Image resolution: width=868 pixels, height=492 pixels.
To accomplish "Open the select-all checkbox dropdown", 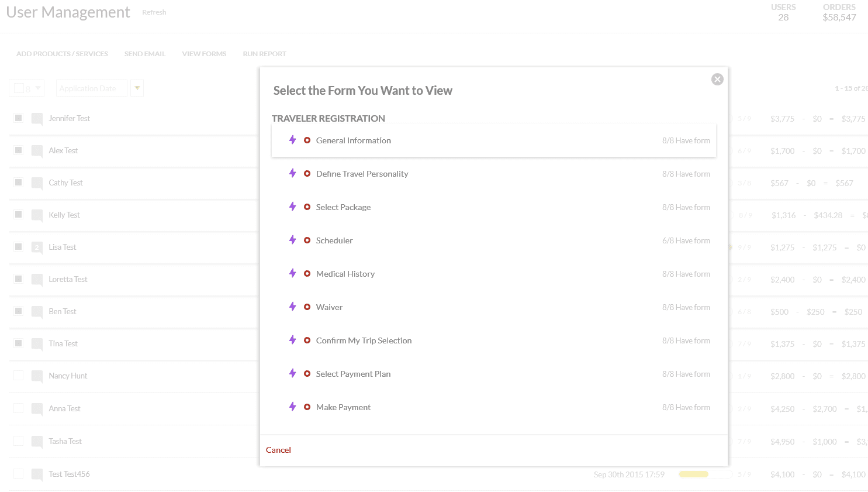I will [38, 88].
